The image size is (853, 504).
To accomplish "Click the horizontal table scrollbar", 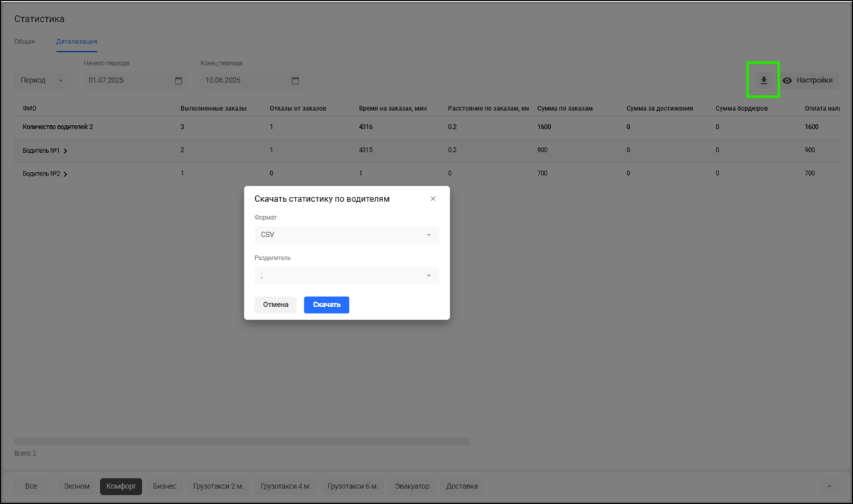I will click(242, 441).
